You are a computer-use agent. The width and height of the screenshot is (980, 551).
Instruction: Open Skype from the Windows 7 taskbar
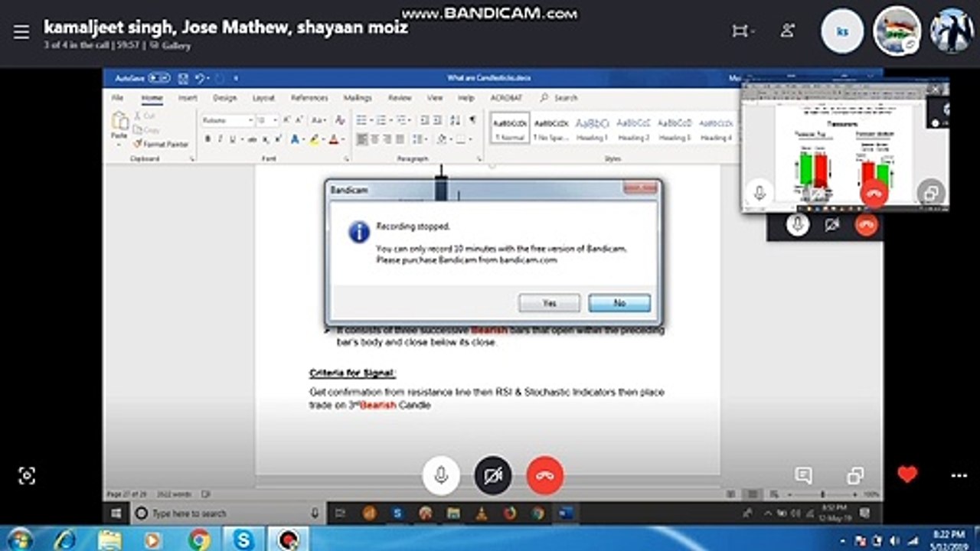tap(243, 540)
